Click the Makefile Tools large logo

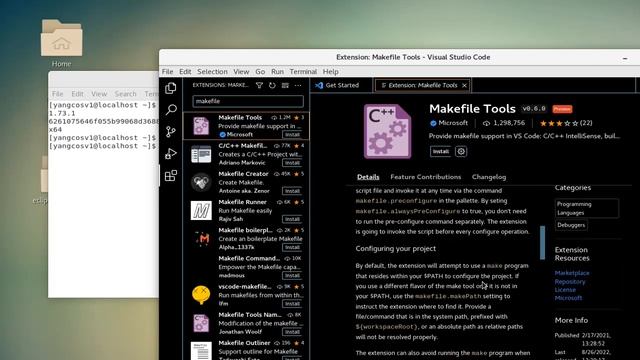(387, 131)
